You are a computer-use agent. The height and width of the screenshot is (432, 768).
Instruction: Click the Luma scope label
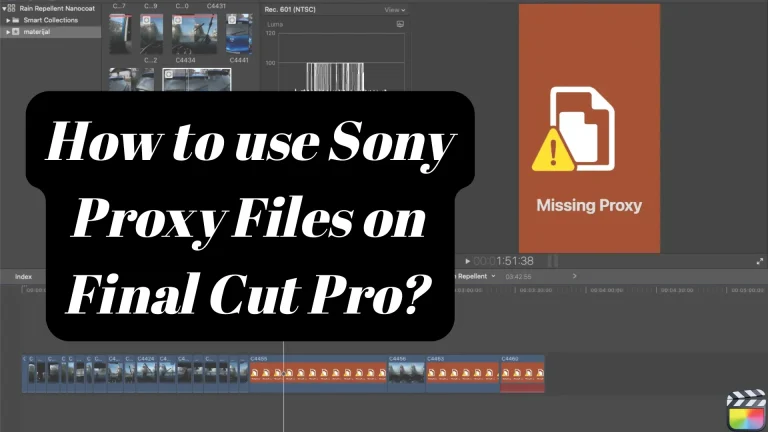[275, 24]
